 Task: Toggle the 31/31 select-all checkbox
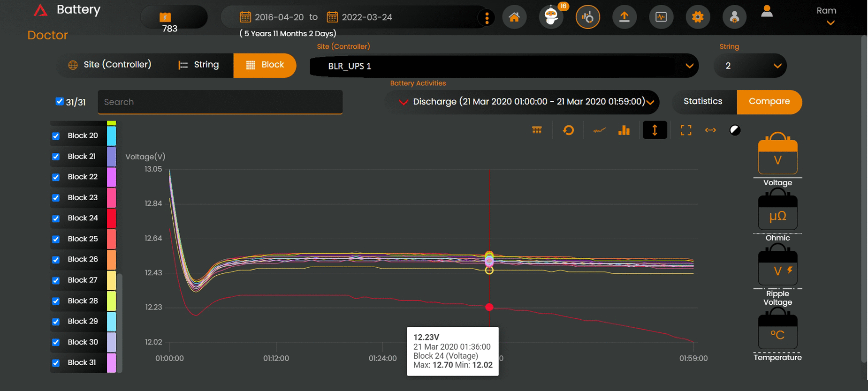[60, 101]
